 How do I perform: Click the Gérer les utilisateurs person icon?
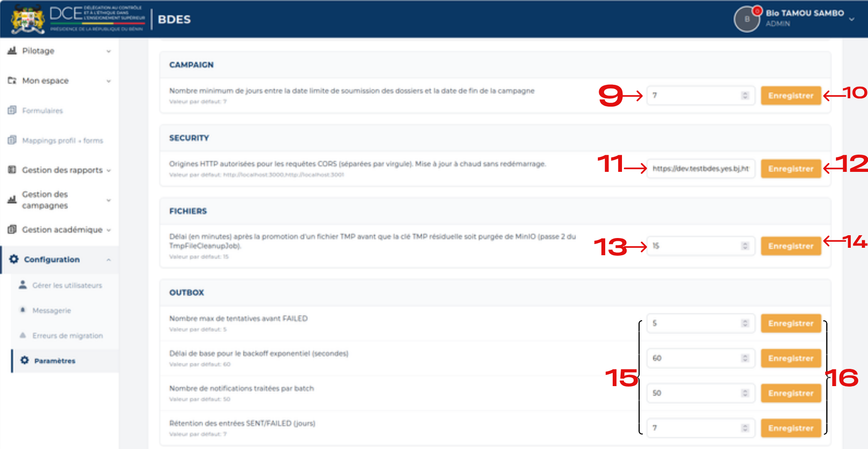22,285
